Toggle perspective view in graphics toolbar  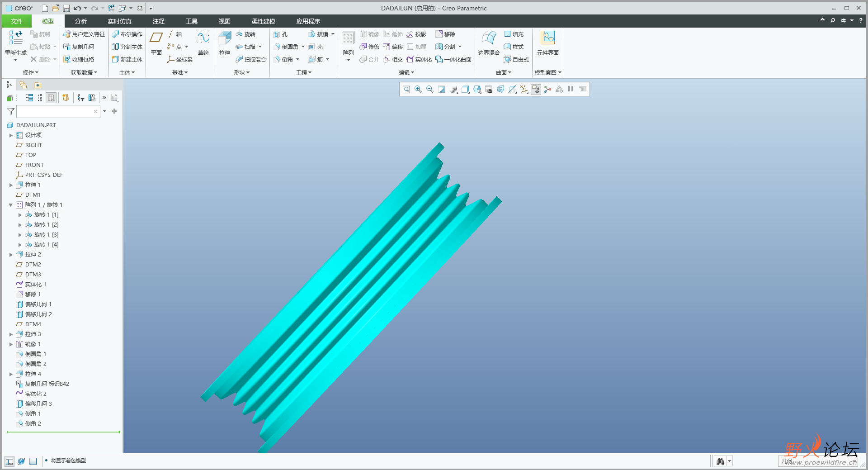point(500,89)
